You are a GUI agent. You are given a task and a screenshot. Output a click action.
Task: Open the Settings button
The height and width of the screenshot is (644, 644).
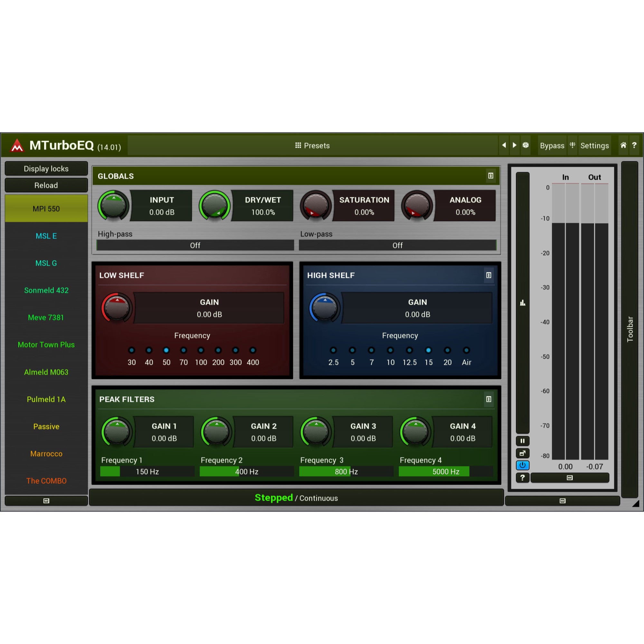tap(595, 145)
